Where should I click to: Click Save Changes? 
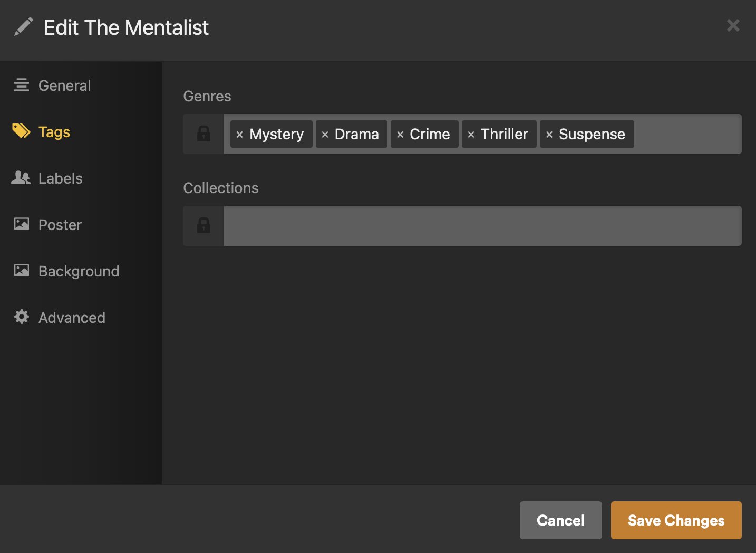(x=676, y=520)
